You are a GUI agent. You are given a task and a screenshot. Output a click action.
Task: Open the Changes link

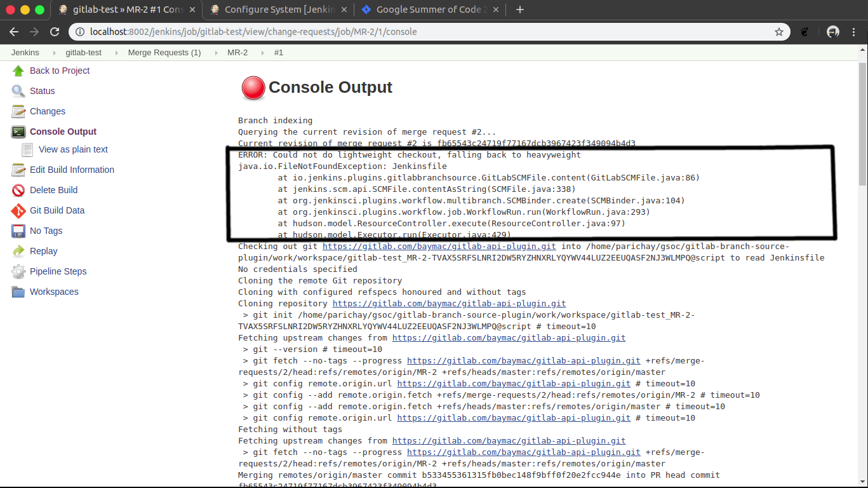pos(48,111)
